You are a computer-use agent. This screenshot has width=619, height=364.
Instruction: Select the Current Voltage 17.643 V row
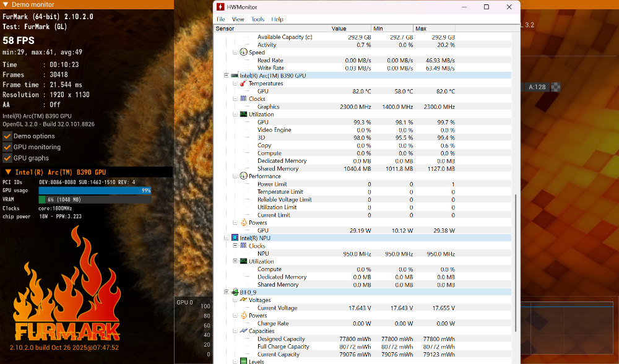(362, 308)
